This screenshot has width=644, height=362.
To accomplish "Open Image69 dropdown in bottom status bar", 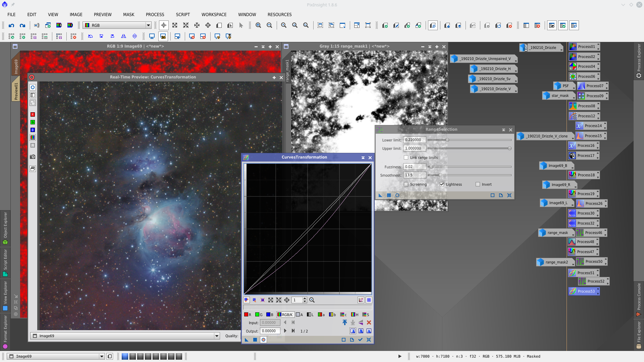I will (x=102, y=356).
